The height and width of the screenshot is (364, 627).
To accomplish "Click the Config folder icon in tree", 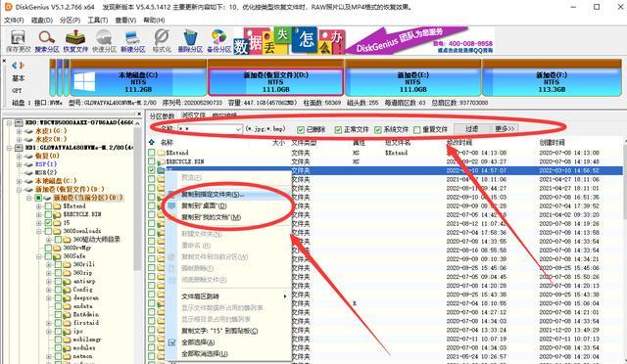I will coord(68,290).
